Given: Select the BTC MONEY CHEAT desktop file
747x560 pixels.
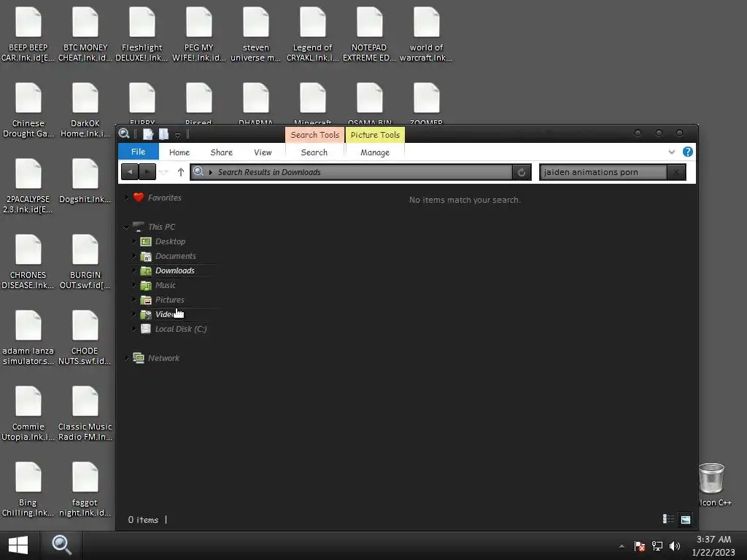Looking at the screenshot, I should tap(85, 34).
